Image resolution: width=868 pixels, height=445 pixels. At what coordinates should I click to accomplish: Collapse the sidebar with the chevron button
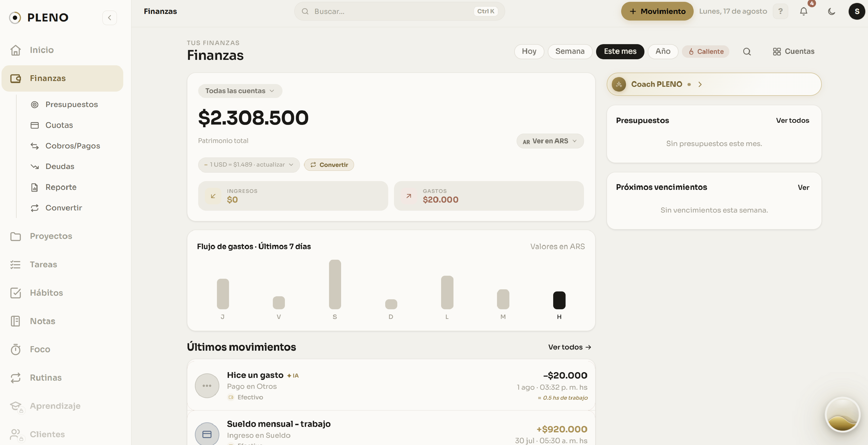pyautogui.click(x=109, y=18)
